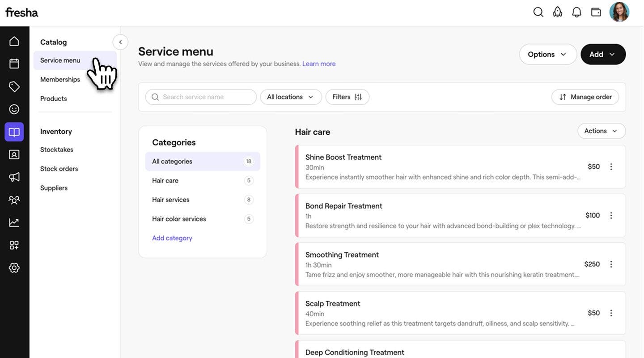
Task: Select Memberships in Catalog menu
Action: coord(60,80)
